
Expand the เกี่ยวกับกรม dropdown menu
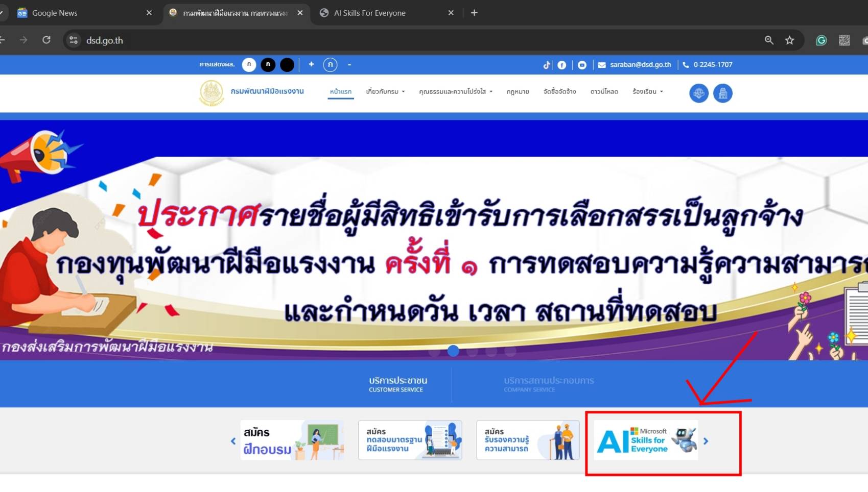pos(385,92)
